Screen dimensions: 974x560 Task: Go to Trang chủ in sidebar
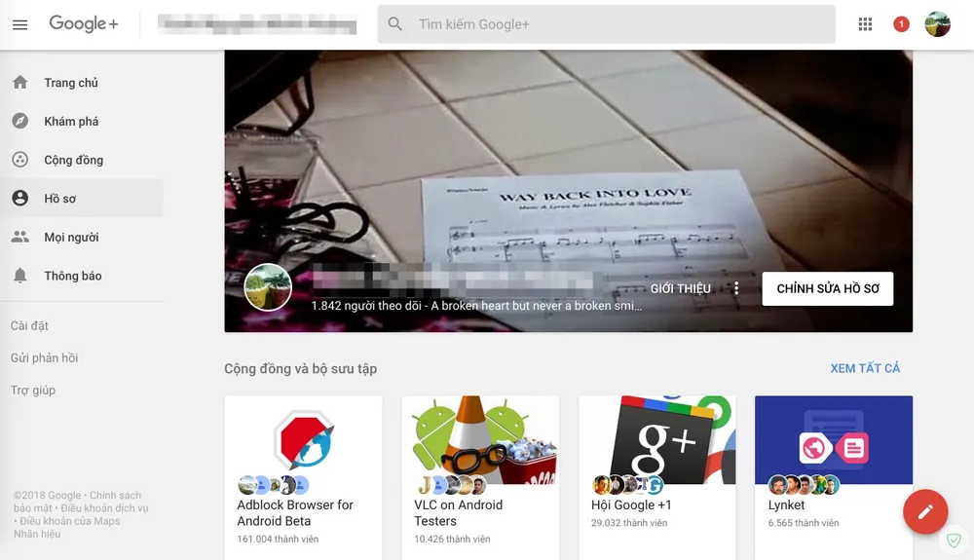[x=71, y=83]
